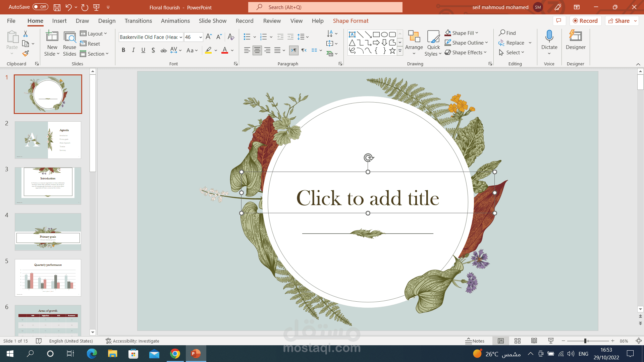Select slide 4 thumbnail in panel
The image size is (644, 362).
click(x=48, y=232)
